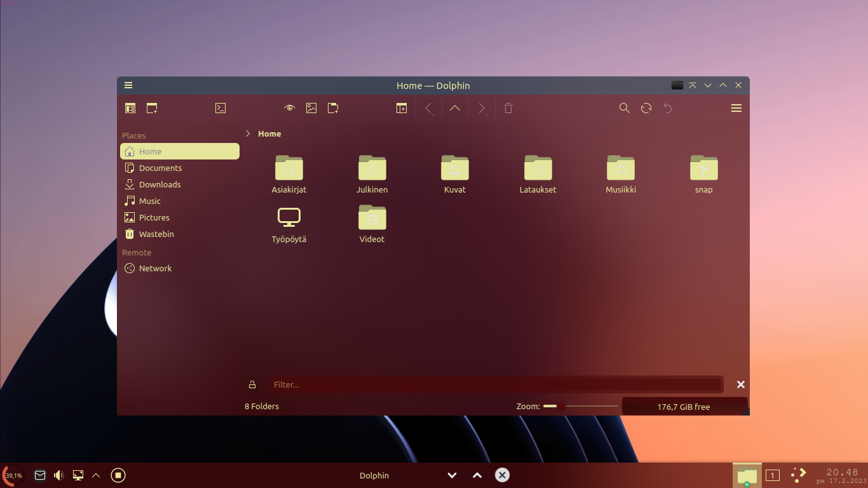Image resolution: width=868 pixels, height=488 pixels.
Task: Expand hidden system tray icons arrow
Action: [96, 475]
